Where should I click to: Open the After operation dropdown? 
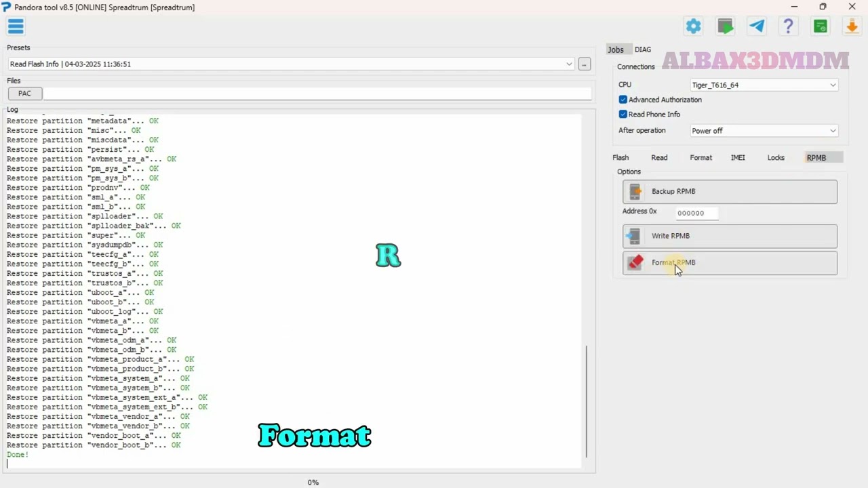pos(764,131)
